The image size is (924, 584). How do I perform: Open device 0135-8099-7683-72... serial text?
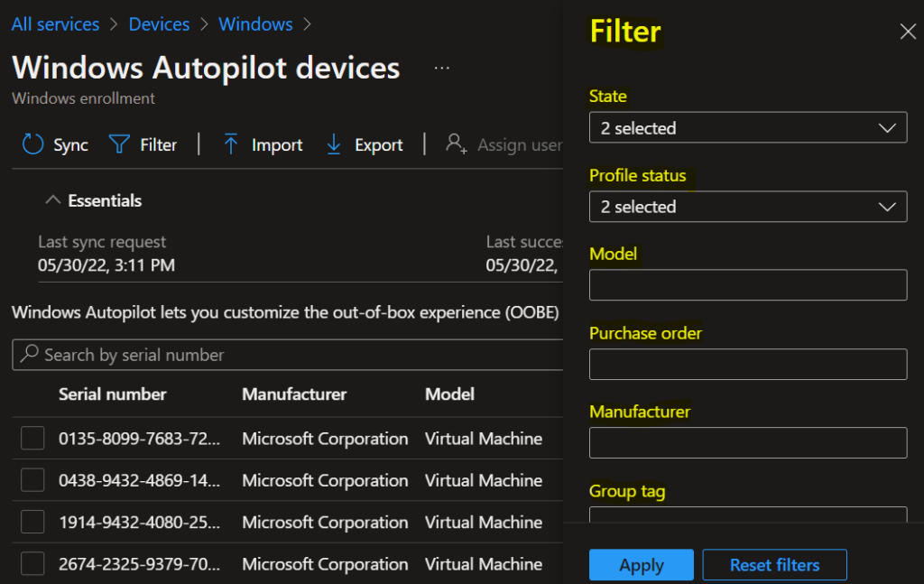[139, 439]
